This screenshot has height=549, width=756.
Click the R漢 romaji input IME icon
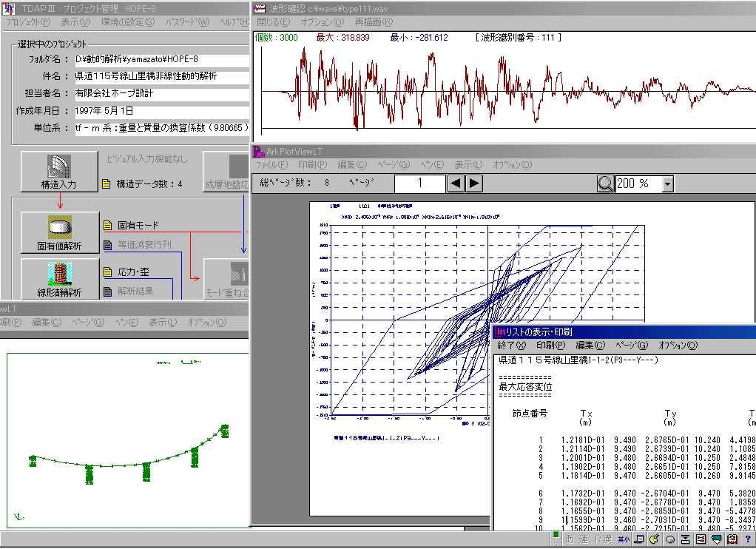(x=603, y=539)
